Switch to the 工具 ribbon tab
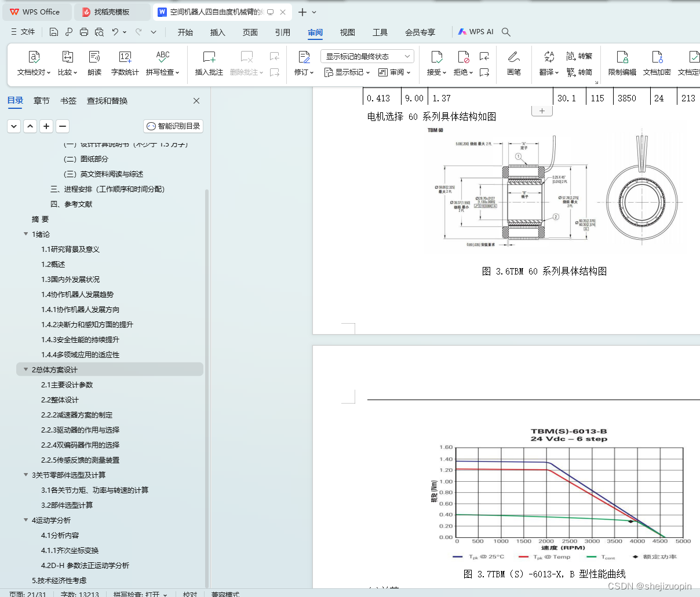The image size is (700, 597). point(380,32)
